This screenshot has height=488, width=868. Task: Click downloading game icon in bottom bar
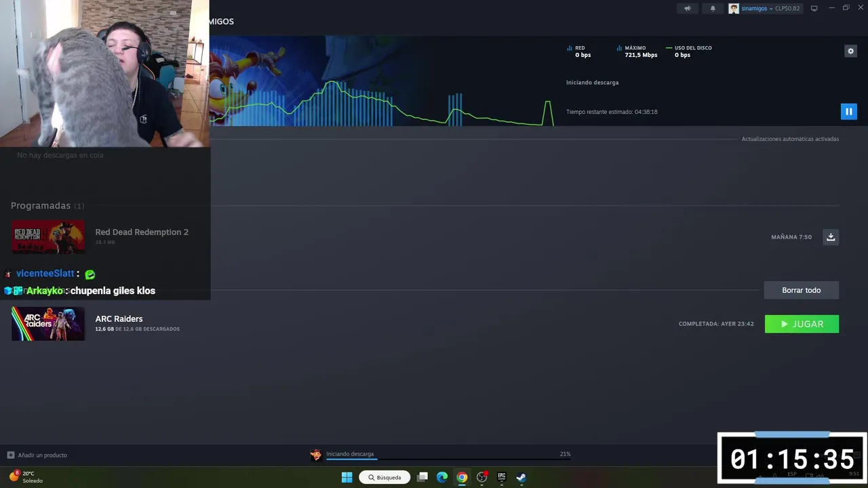(315, 455)
